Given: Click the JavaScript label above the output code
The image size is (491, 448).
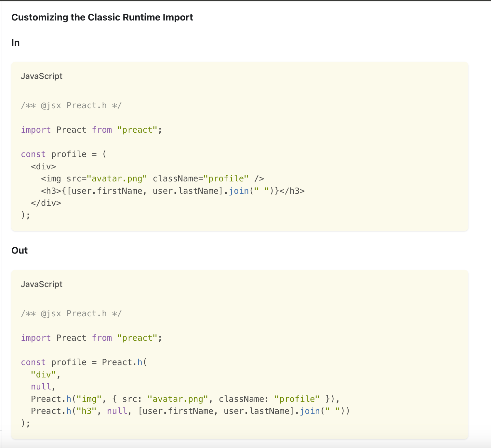Looking at the screenshot, I should click(42, 284).
